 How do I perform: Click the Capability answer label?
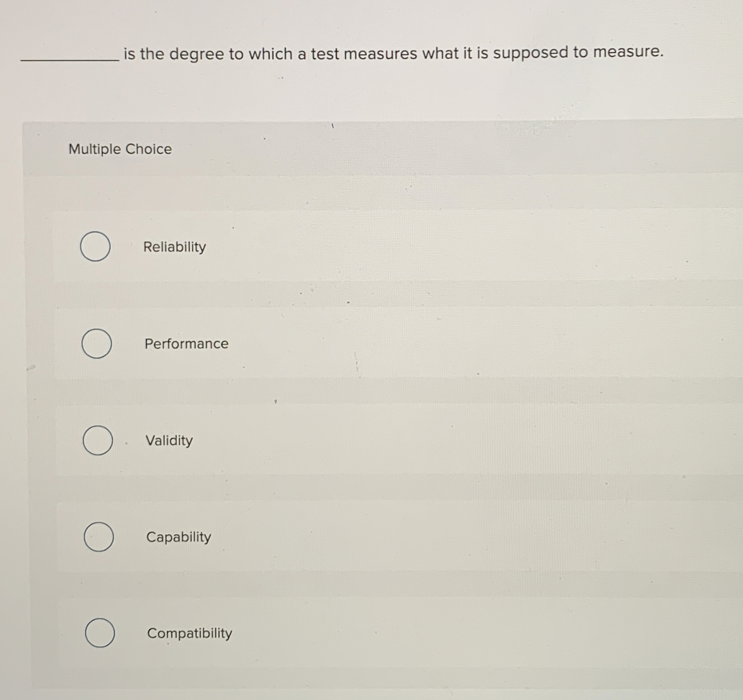(x=178, y=537)
